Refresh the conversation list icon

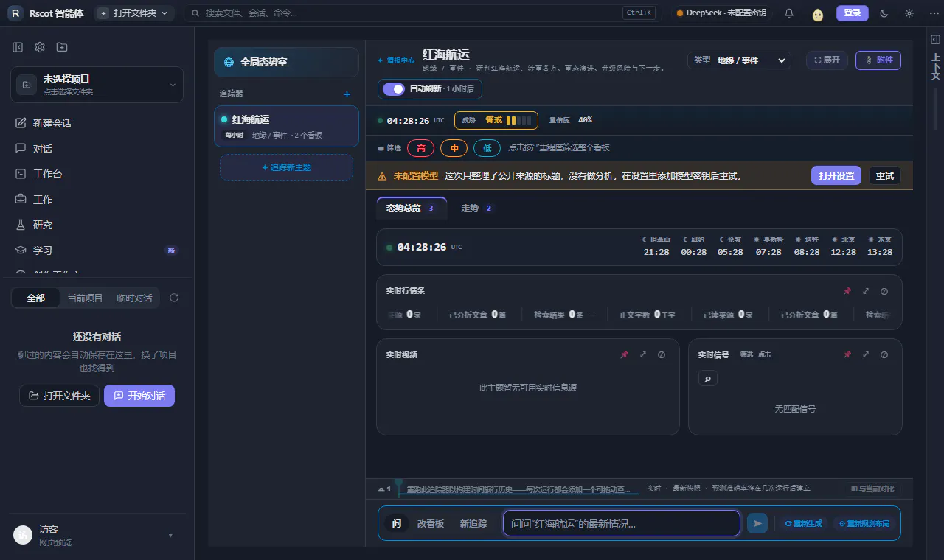[x=174, y=298]
